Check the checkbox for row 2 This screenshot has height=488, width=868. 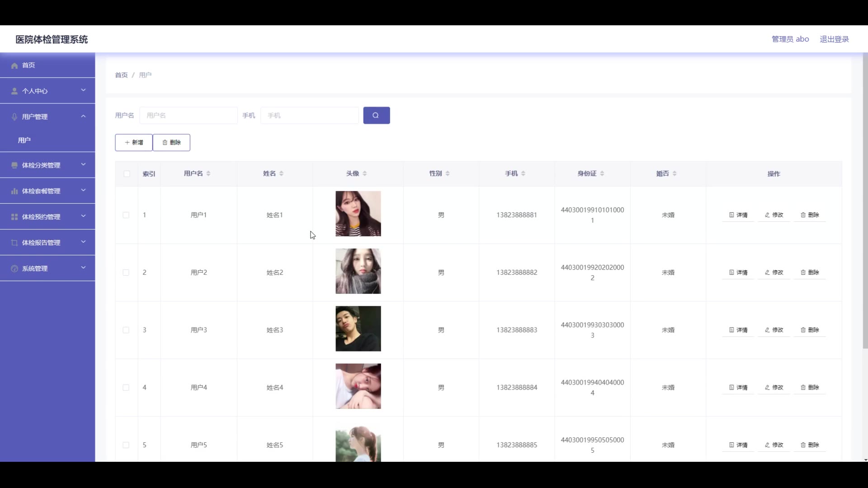click(x=126, y=272)
